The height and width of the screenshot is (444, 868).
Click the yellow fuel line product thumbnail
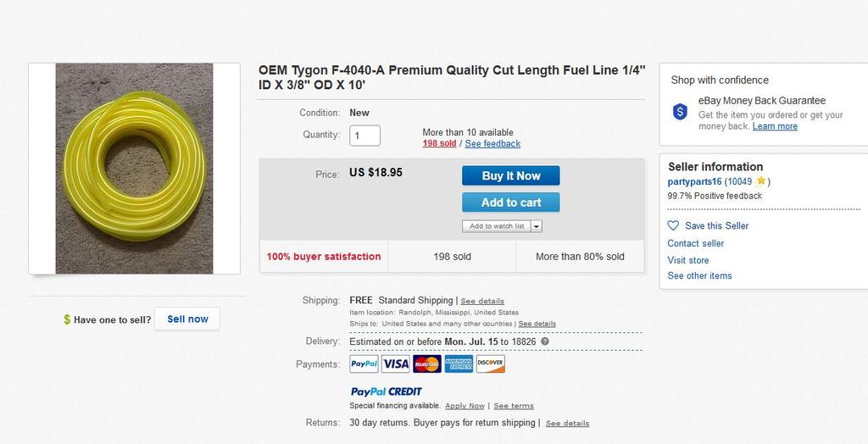tap(135, 169)
